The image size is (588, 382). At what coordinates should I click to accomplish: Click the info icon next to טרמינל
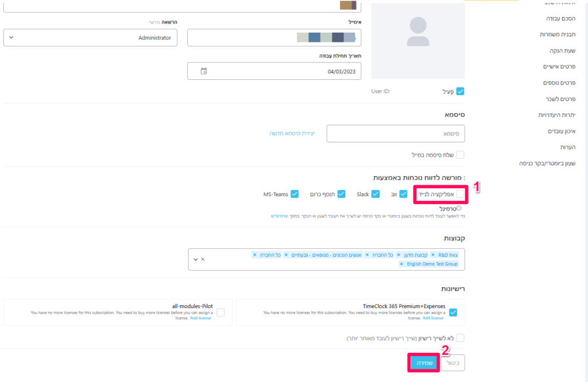tap(459, 208)
